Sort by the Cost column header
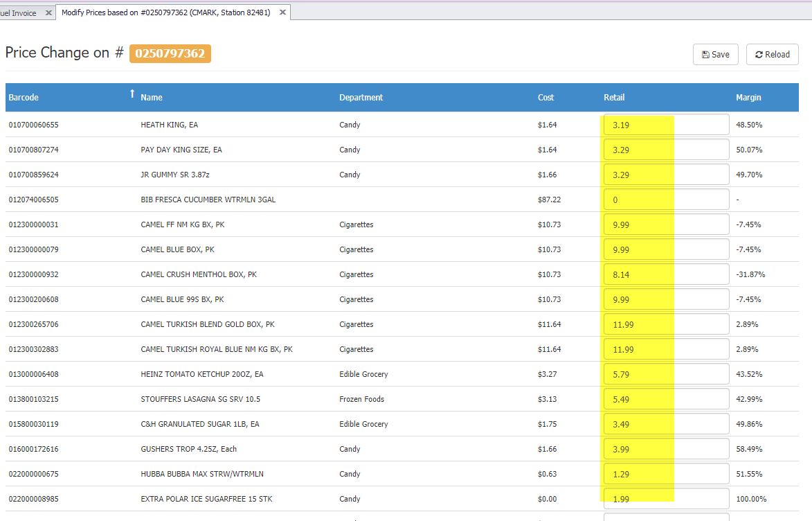The height and width of the screenshot is (521, 812). 545,98
